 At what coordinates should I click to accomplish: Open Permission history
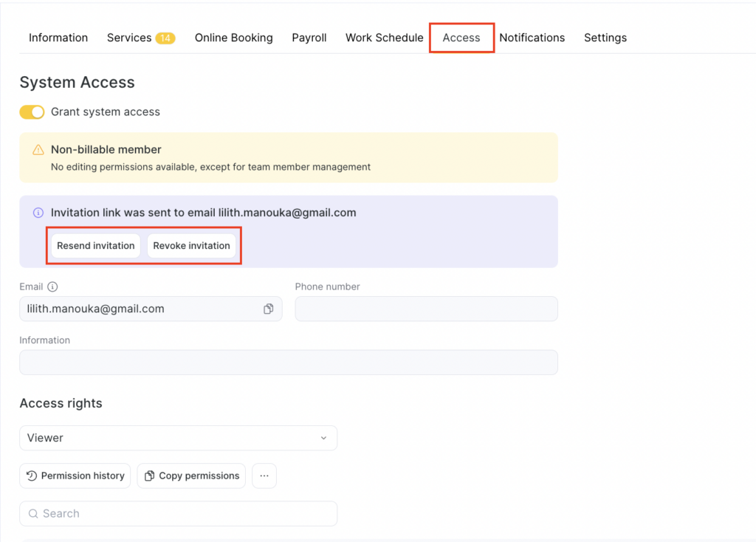coord(75,476)
